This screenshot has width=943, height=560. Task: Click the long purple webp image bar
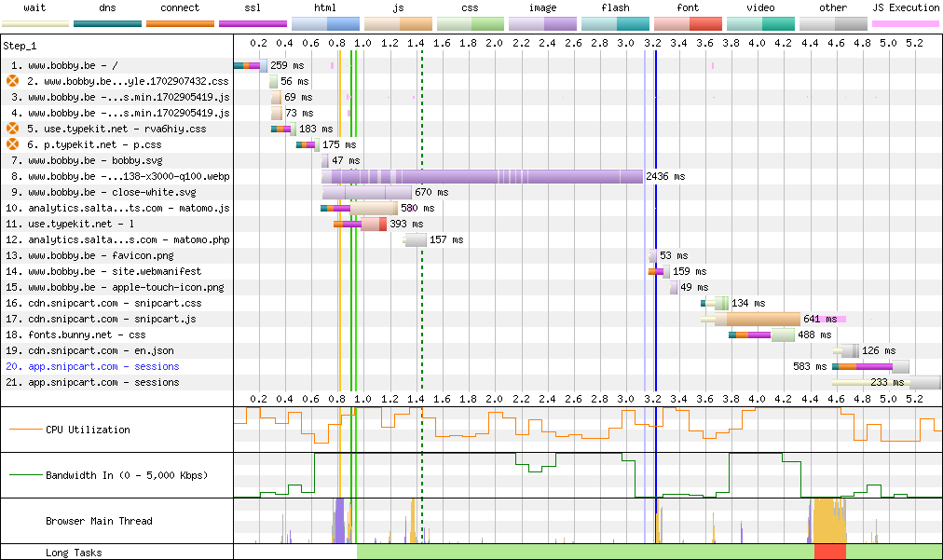[x=483, y=176]
